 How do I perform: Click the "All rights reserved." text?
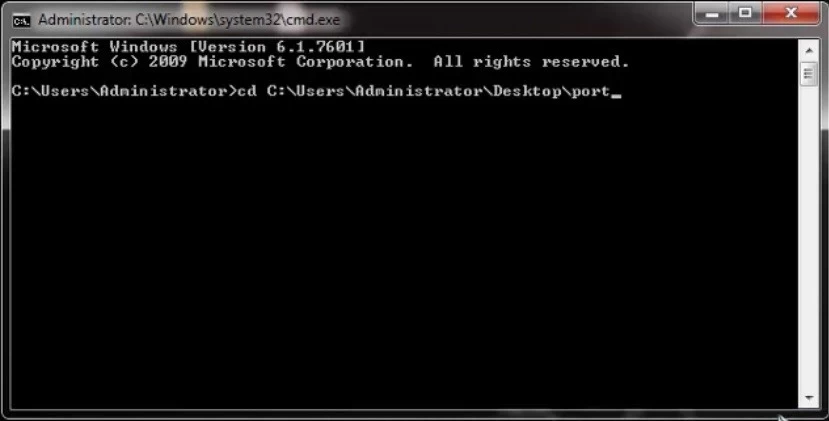(531, 62)
